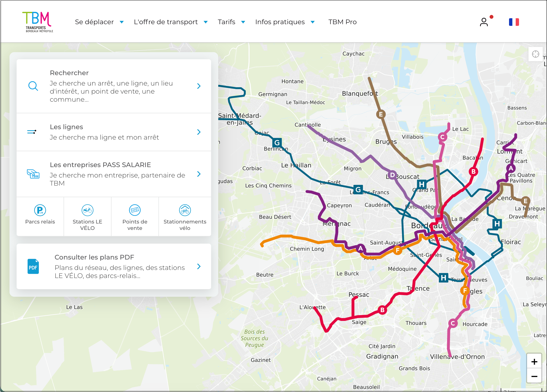
Task: Open Stationnements vélo icon
Action: 185,210
